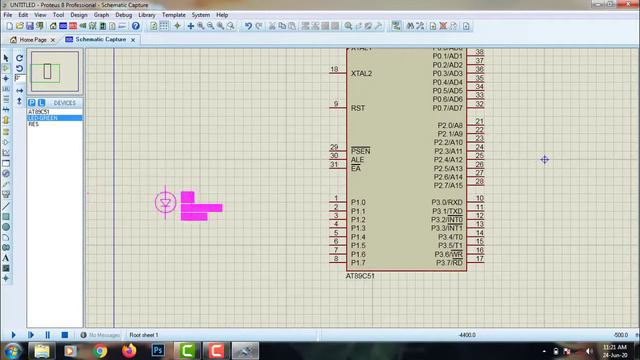Image resolution: width=640 pixels, height=360 pixels.
Task: Pause the simulation
Action: click(x=48, y=335)
